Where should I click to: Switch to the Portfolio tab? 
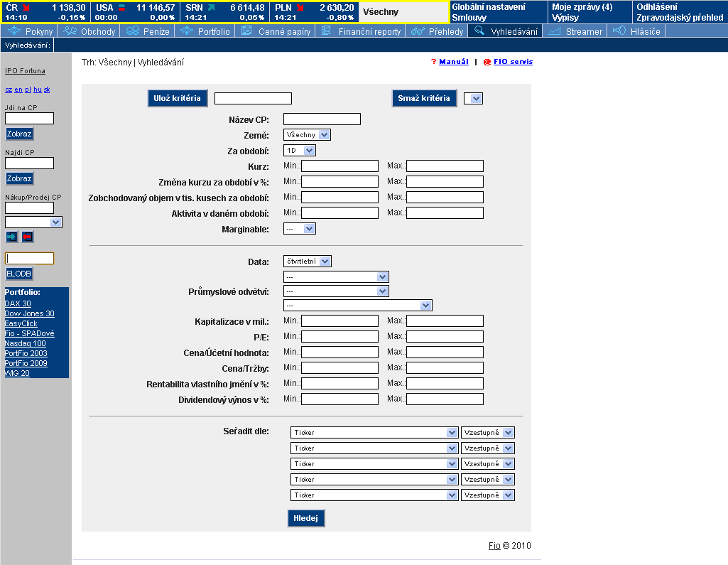pos(205,31)
